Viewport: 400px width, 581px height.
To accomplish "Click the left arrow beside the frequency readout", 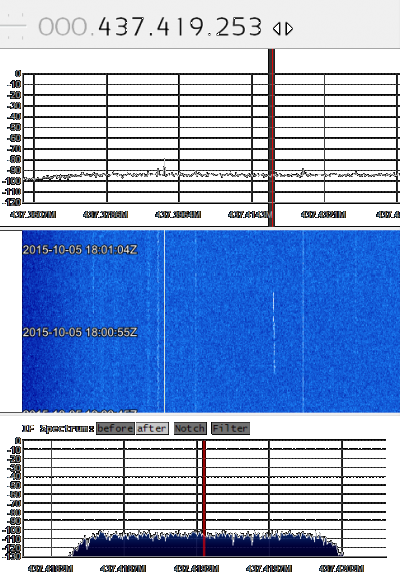I will 277,29.
